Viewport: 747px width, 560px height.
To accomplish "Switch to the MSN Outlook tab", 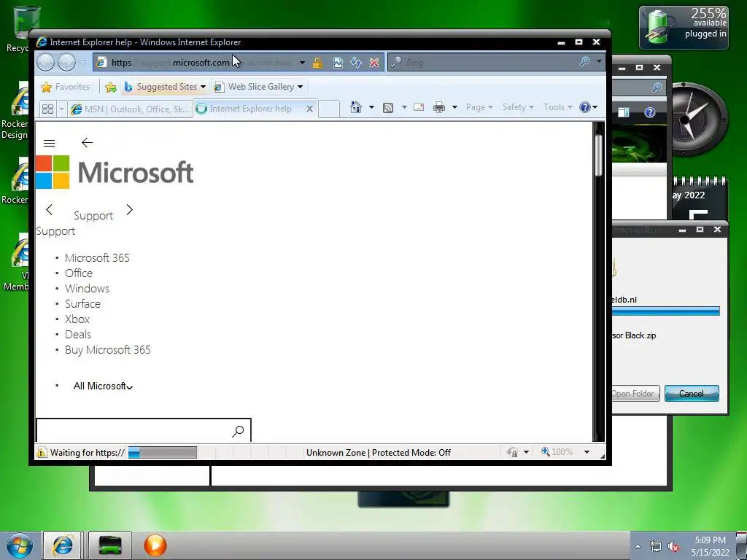I will coord(130,109).
